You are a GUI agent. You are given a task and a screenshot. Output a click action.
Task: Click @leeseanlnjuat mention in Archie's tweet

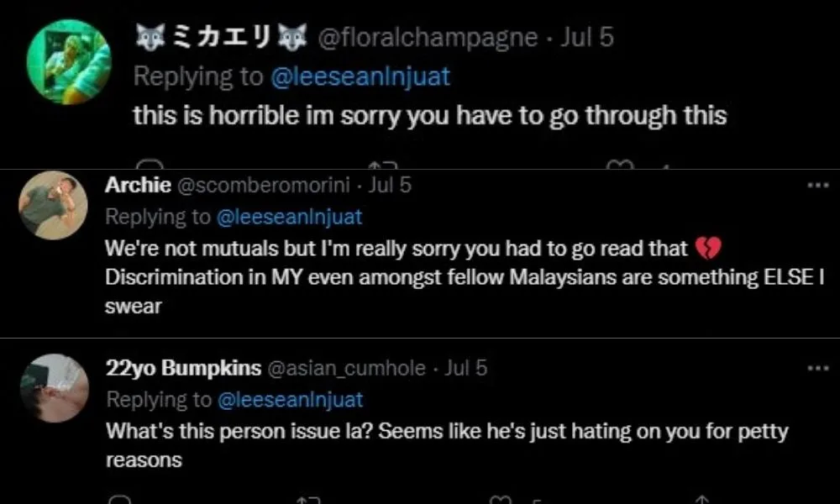click(289, 218)
